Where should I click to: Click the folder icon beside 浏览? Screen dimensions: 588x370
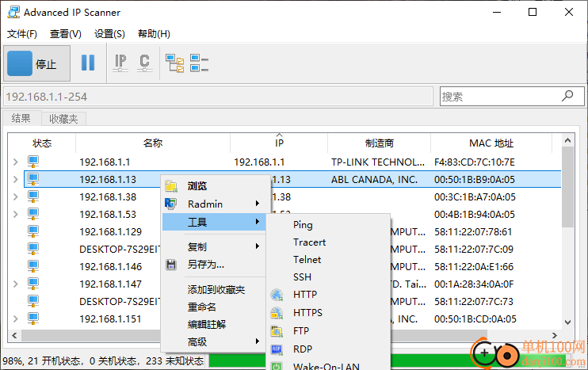[171, 186]
